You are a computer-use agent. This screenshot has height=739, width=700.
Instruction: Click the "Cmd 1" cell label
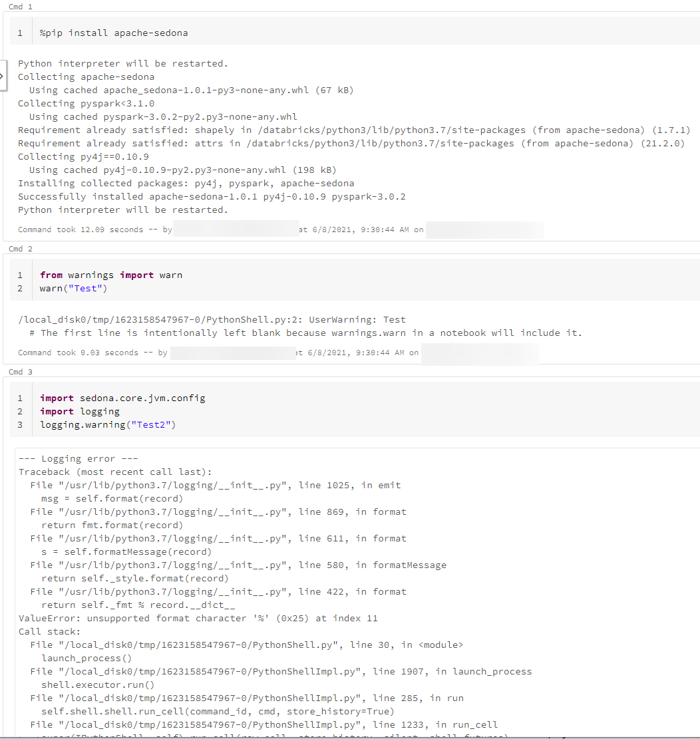click(20, 7)
